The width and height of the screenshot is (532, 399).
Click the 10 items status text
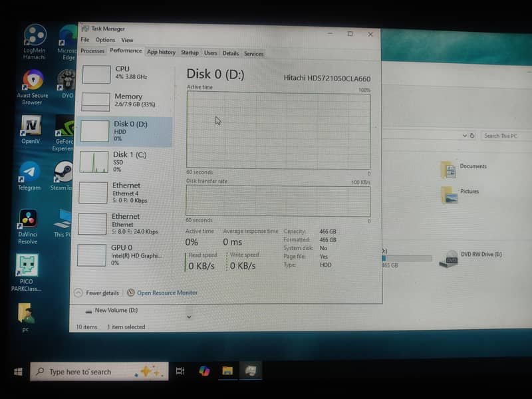point(86,327)
